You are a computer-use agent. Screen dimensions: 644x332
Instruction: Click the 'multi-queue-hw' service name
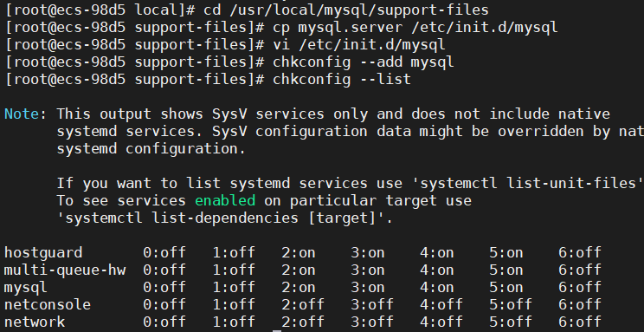[x=65, y=270]
